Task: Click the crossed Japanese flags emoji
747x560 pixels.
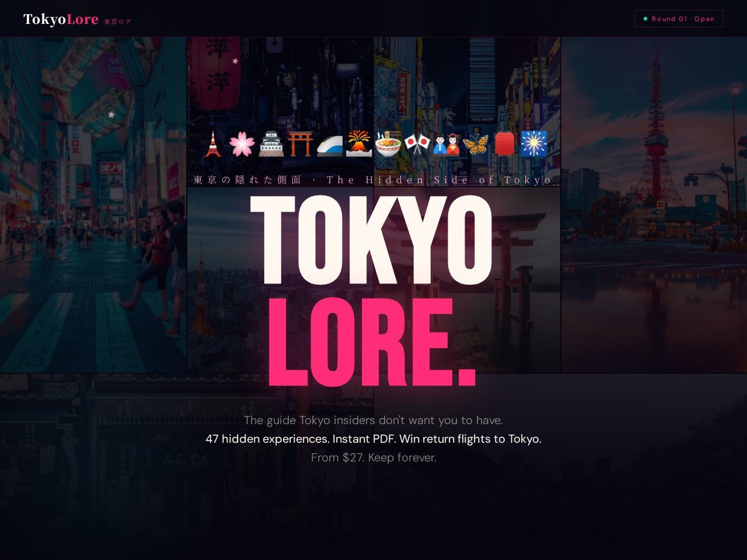Action: (x=417, y=144)
